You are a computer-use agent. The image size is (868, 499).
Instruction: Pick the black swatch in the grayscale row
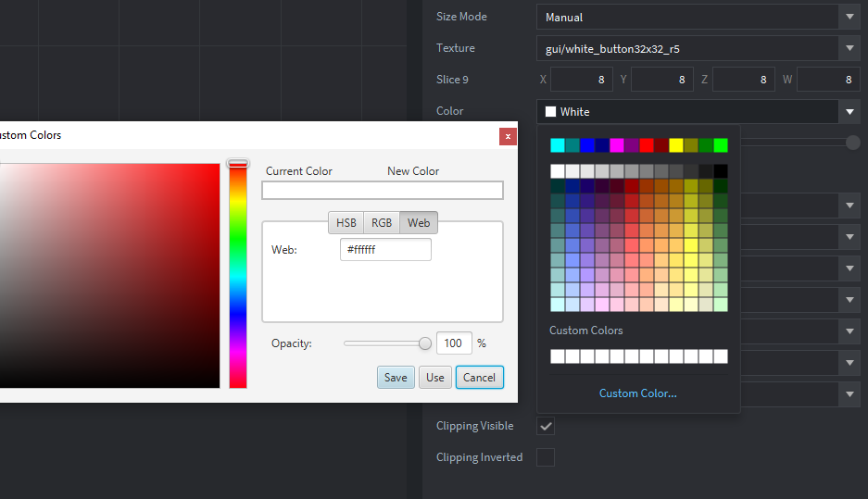point(721,171)
